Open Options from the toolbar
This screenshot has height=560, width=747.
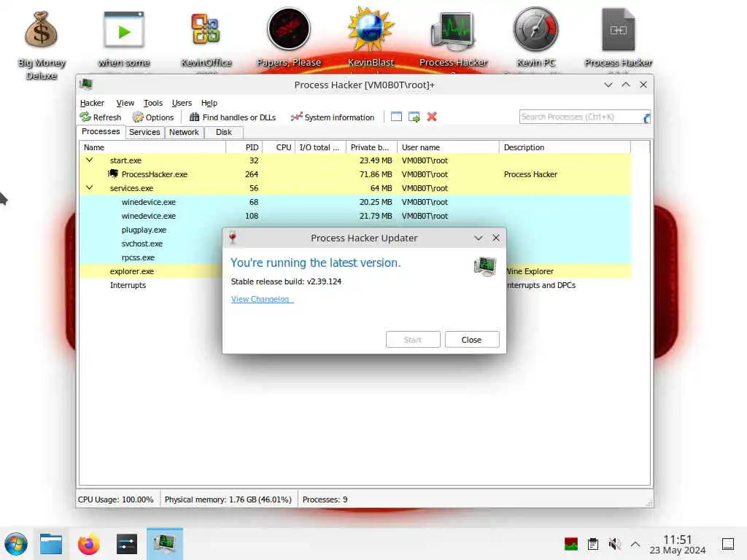click(x=153, y=117)
